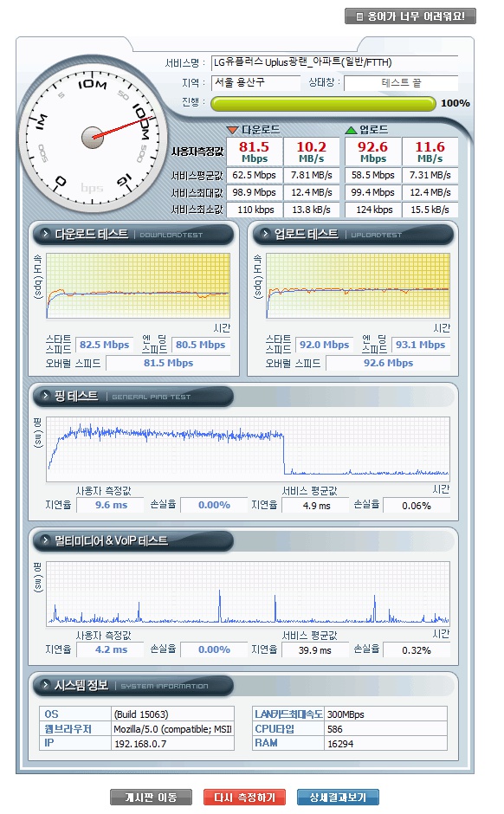Image resolution: width=504 pixels, height=814 pixels.
Task: Click the speedometer gauge dial
Action: [93, 137]
